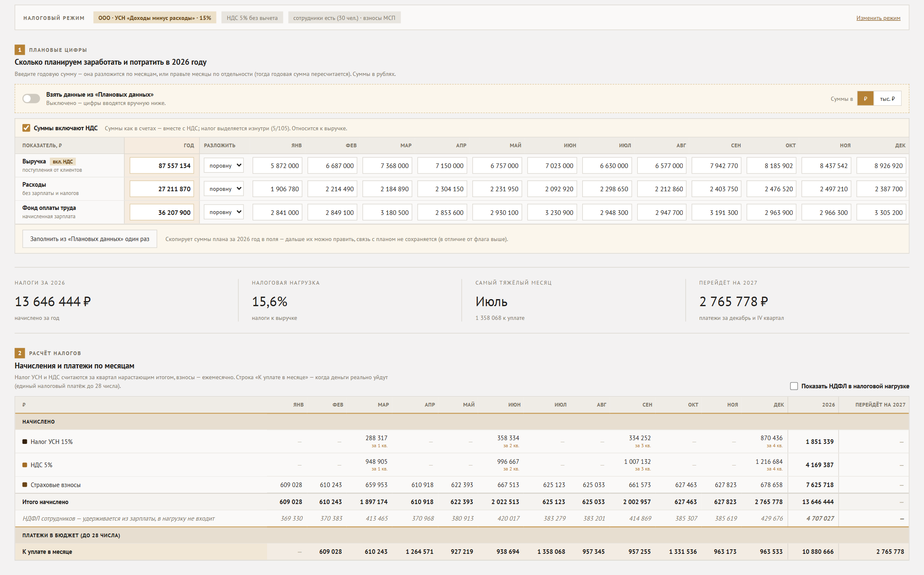Click the «Перейдёт на 2027» column header
This screenshot has height=575, width=924.
pos(880,404)
